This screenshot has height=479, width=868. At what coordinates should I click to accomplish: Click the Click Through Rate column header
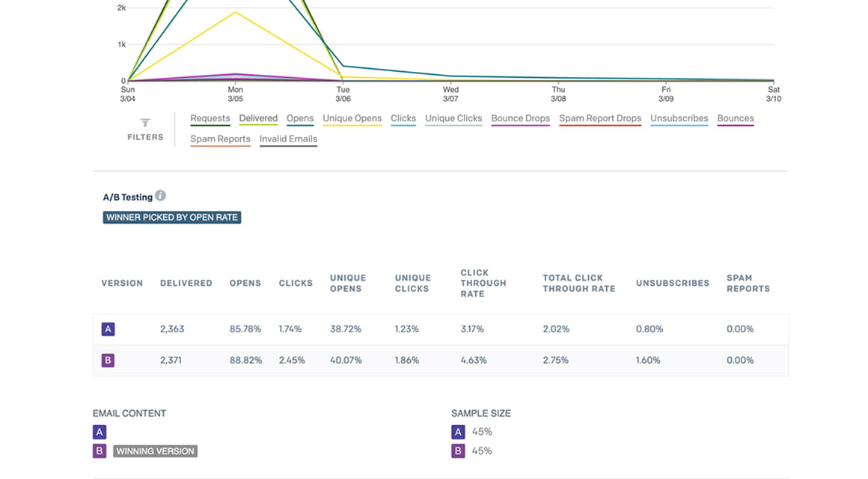click(x=483, y=284)
